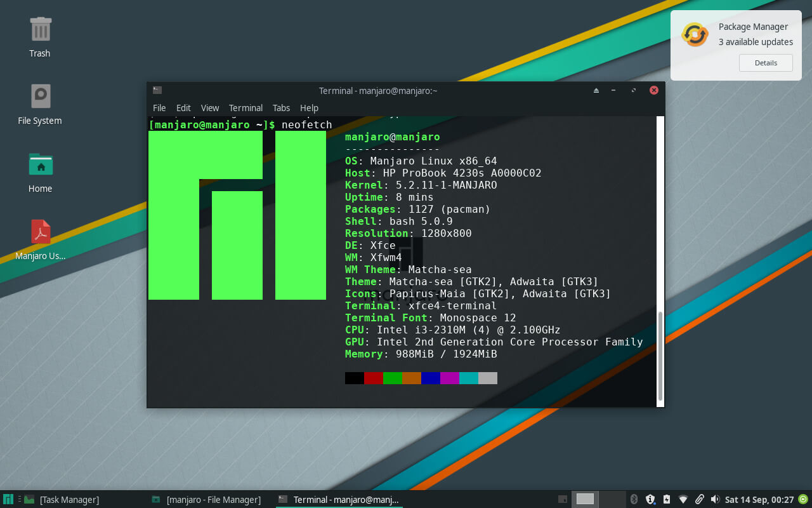Mute audio via the speaker tray icon
This screenshot has height=508, width=812.
(716, 499)
